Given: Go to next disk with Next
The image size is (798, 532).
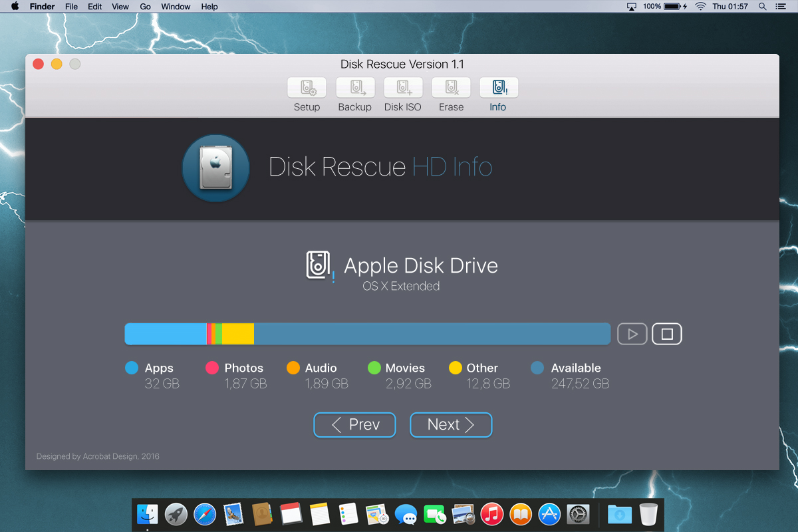Looking at the screenshot, I should (451, 425).
